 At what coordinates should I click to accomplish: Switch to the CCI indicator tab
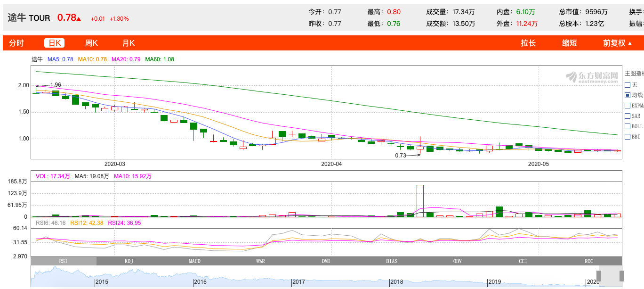[523, 261]
